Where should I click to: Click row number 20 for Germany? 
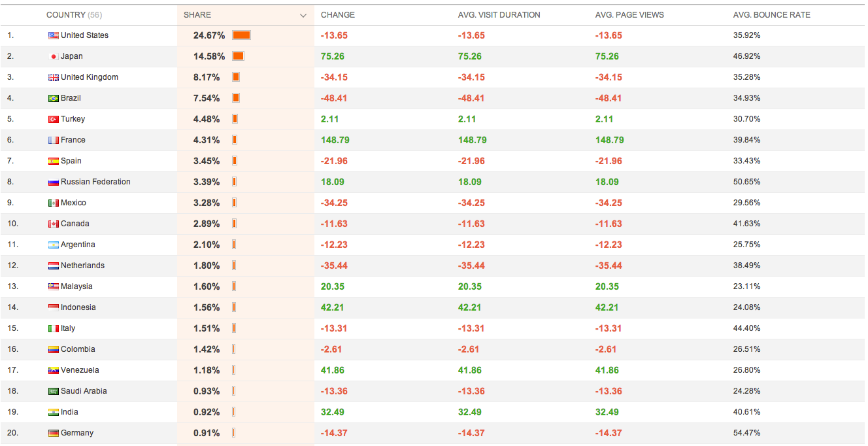(13, 433)
